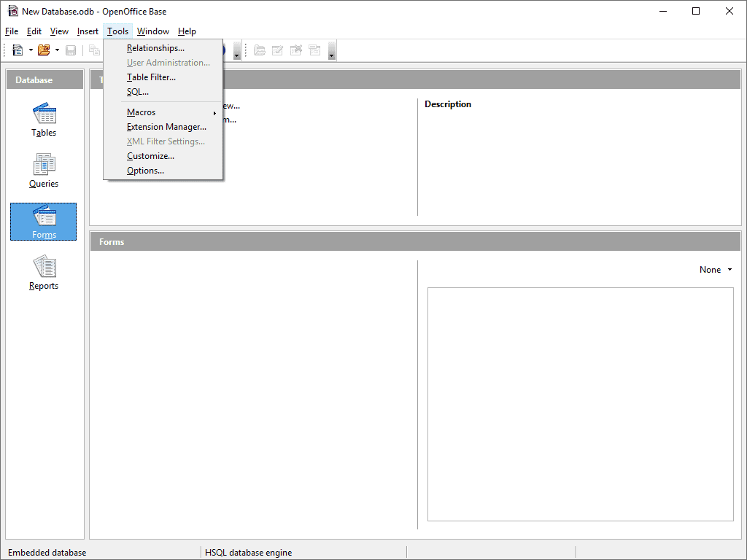
Task: Minimize the OpenOffice Base window
Action: 663,11
